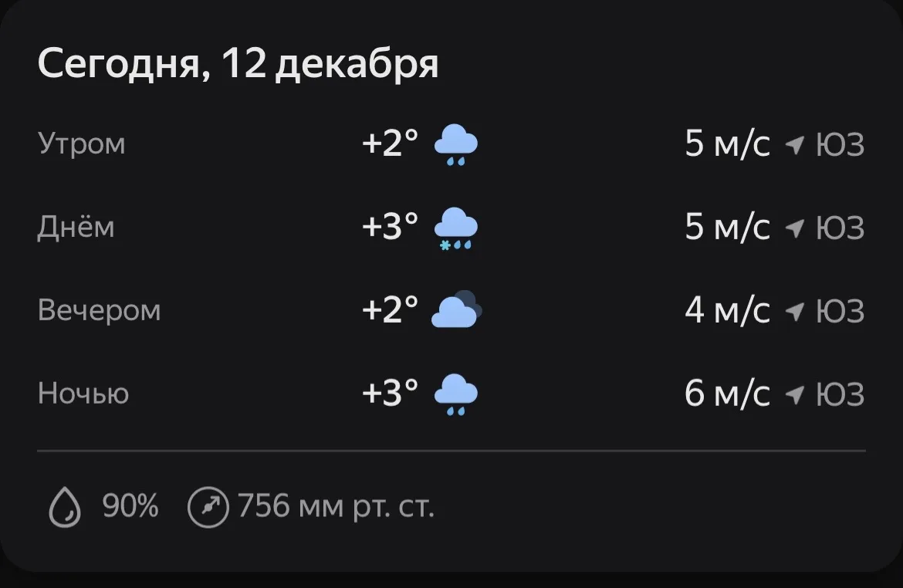
Task: Select the Вечером forecast row label
Action: (x=99, y=310)
